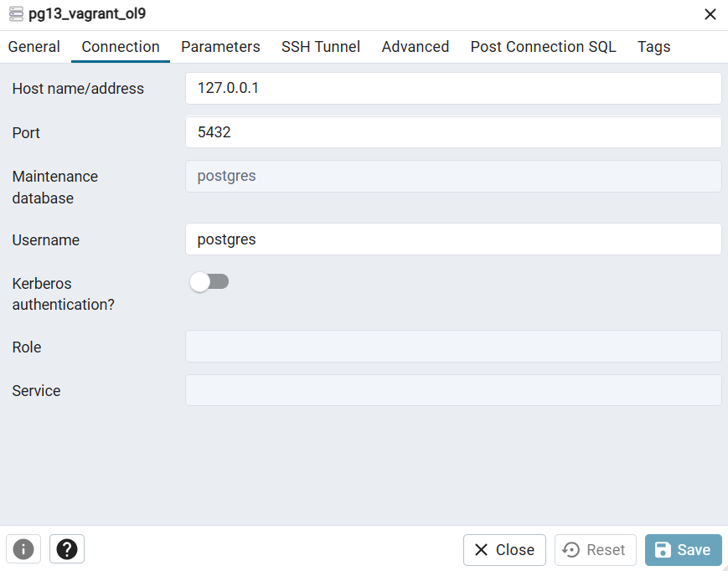Open the Parameters tab

coord(220,47)
